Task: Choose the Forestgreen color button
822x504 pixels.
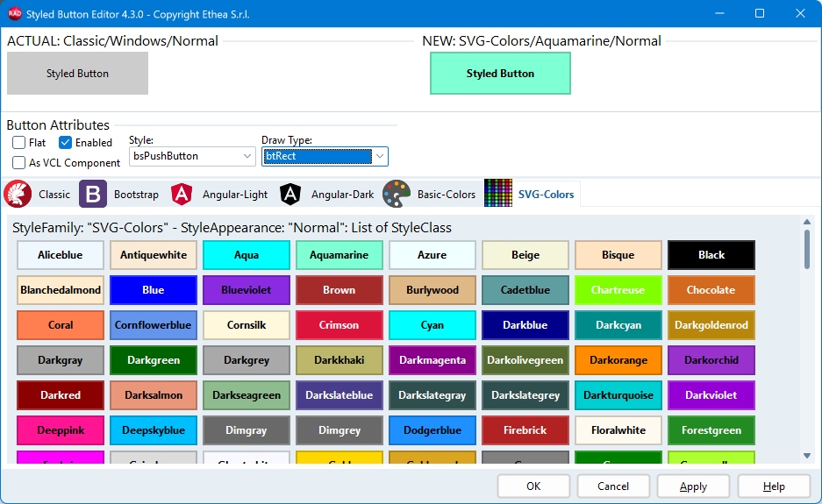Action: (x=711, y=430)
